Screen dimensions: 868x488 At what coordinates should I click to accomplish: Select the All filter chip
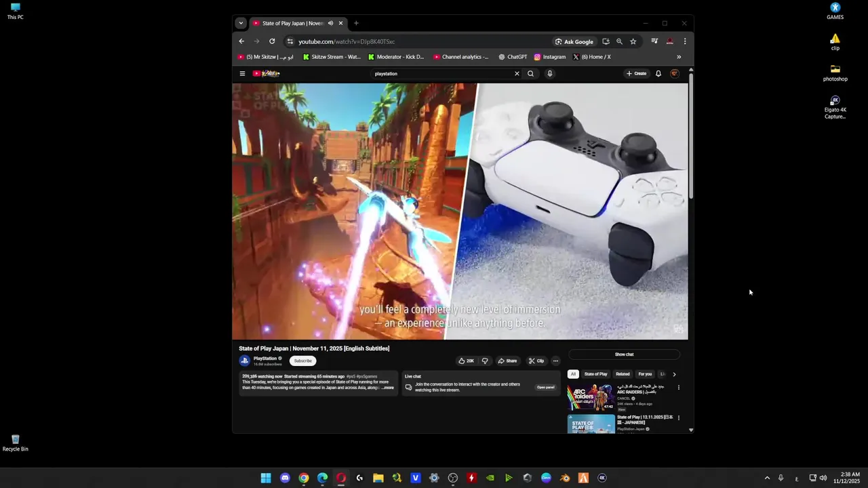coord(573,374)
